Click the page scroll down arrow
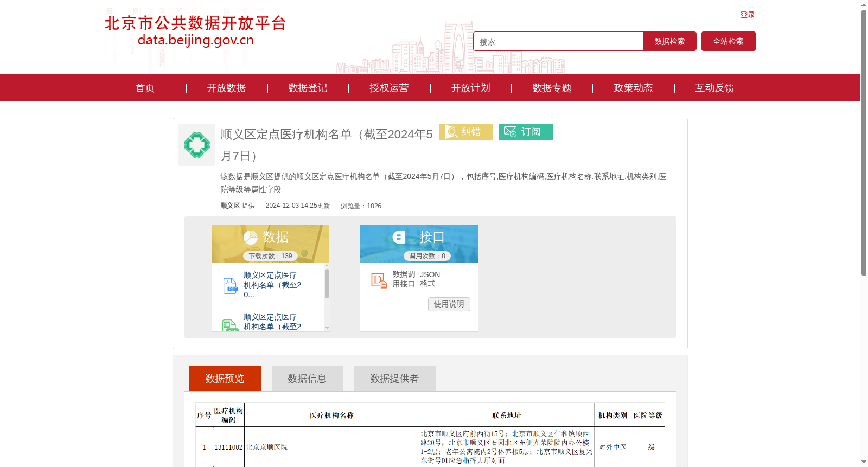This screenshot has width=868, height=467. click(x=864, y=462)
